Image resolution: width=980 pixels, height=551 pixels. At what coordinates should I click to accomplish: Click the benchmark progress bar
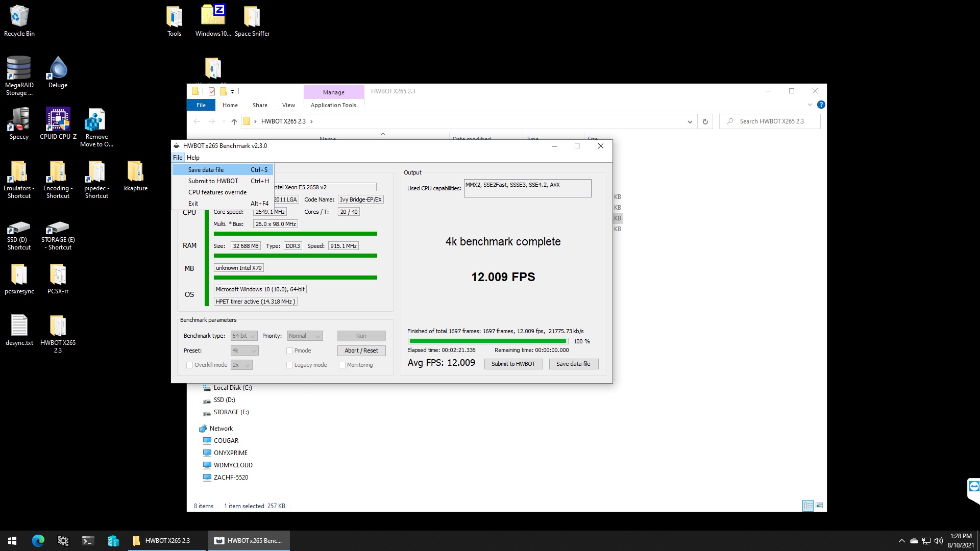(487, 341)
